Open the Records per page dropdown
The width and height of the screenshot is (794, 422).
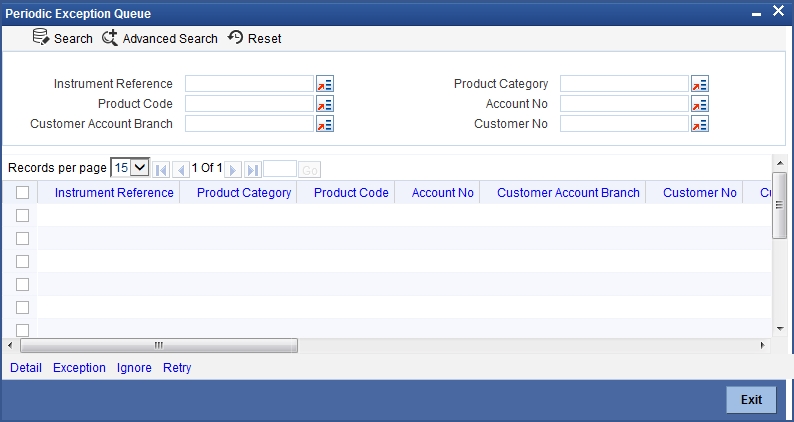click(130, 167)
